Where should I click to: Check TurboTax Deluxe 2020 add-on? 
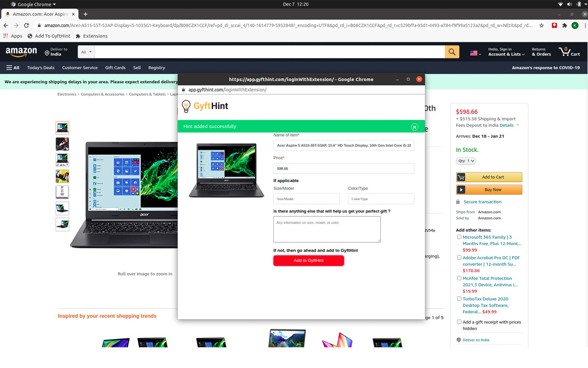coord(459,299)
